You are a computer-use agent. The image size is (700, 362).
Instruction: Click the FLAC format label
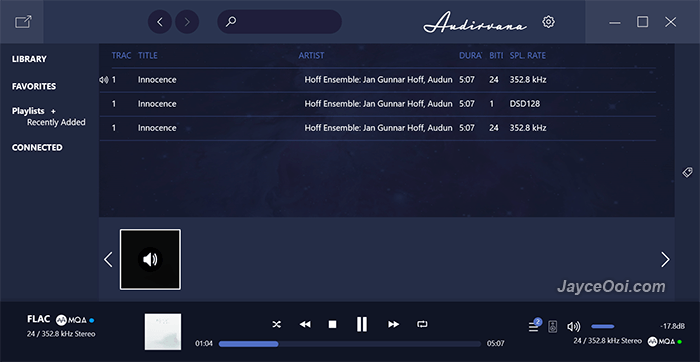[x=38, y=320]
